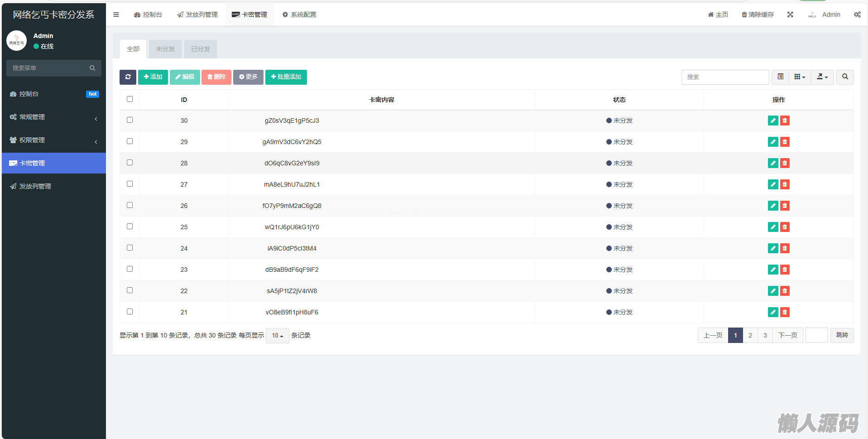Select the checkbox for row ID 29

tap(130, 141)
